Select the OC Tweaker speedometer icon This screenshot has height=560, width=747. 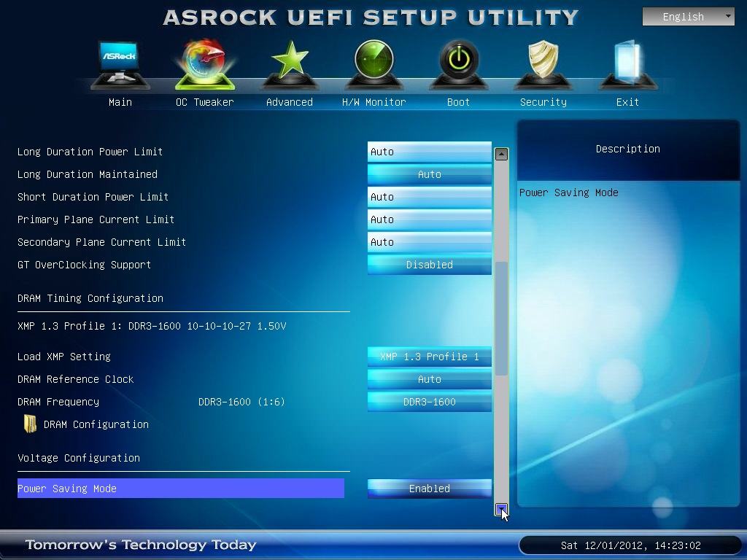(205, 65)
